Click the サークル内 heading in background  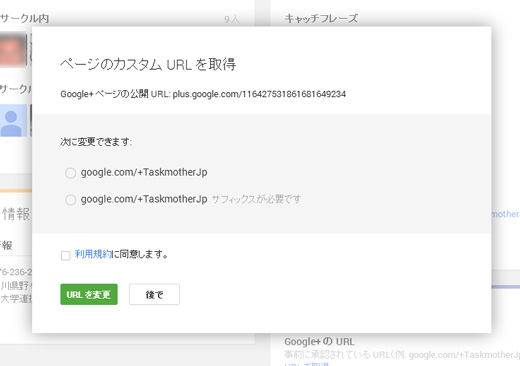tap(25, 18)
